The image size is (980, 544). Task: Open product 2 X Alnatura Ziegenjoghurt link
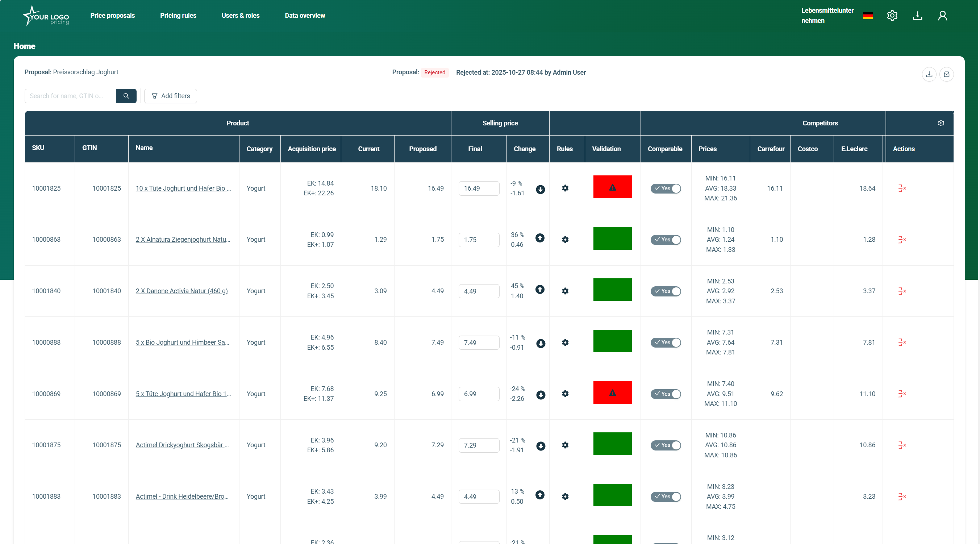pos(183,240)
